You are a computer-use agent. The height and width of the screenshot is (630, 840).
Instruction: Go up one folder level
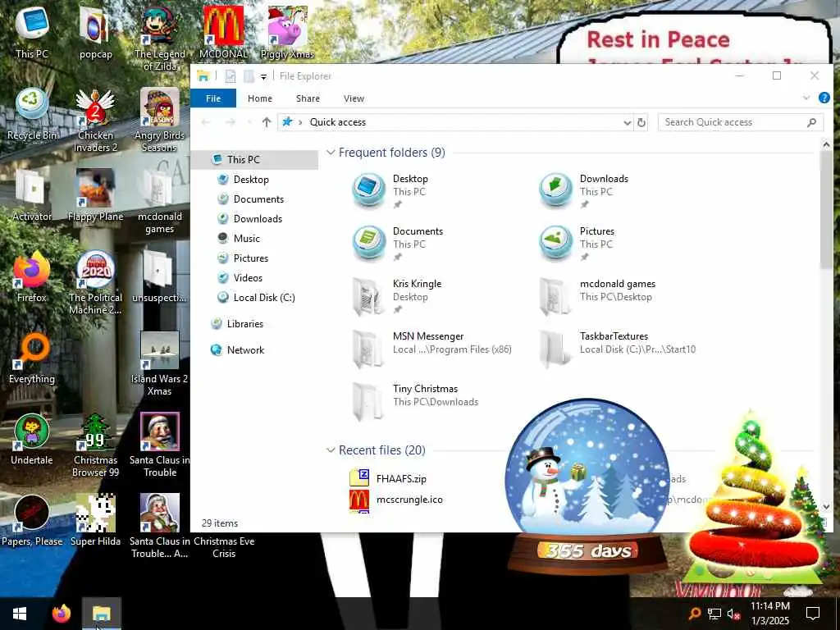267,122
